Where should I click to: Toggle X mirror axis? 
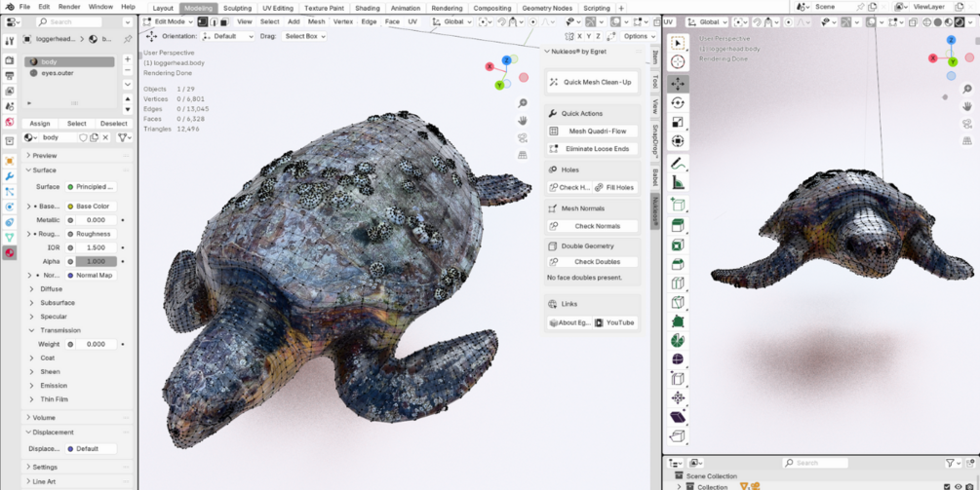pos(580,36)
